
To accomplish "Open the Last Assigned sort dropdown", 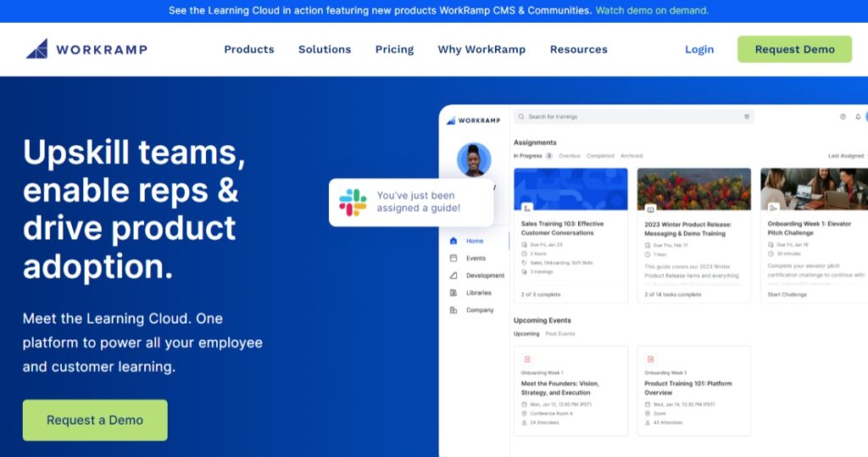I will (x=847, y=156).
